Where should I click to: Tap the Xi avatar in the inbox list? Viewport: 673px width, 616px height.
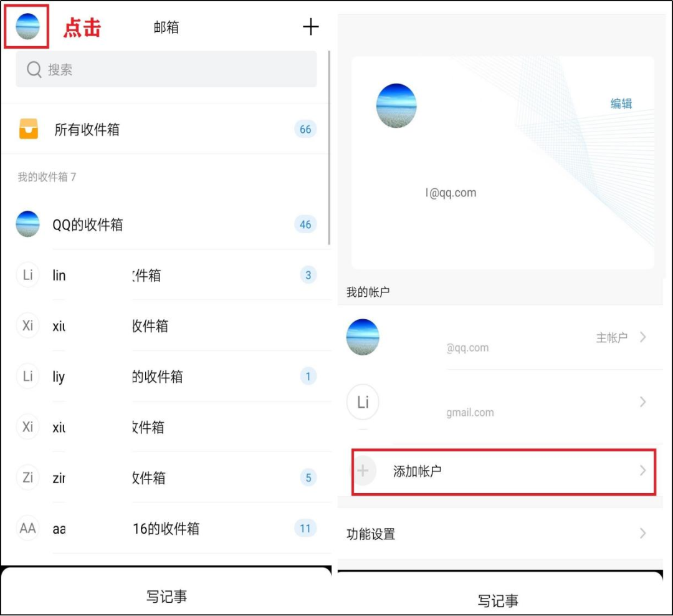tap(27, 325)
